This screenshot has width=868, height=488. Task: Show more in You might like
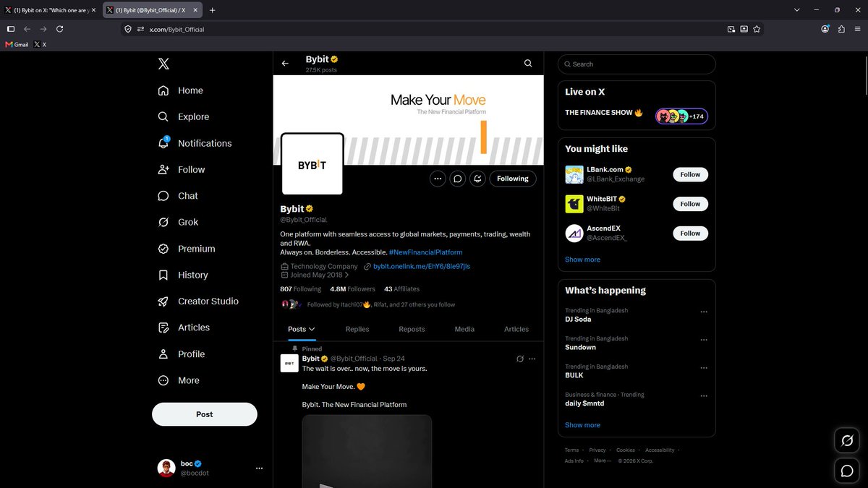pyautogui.click(x=582, y=260)
